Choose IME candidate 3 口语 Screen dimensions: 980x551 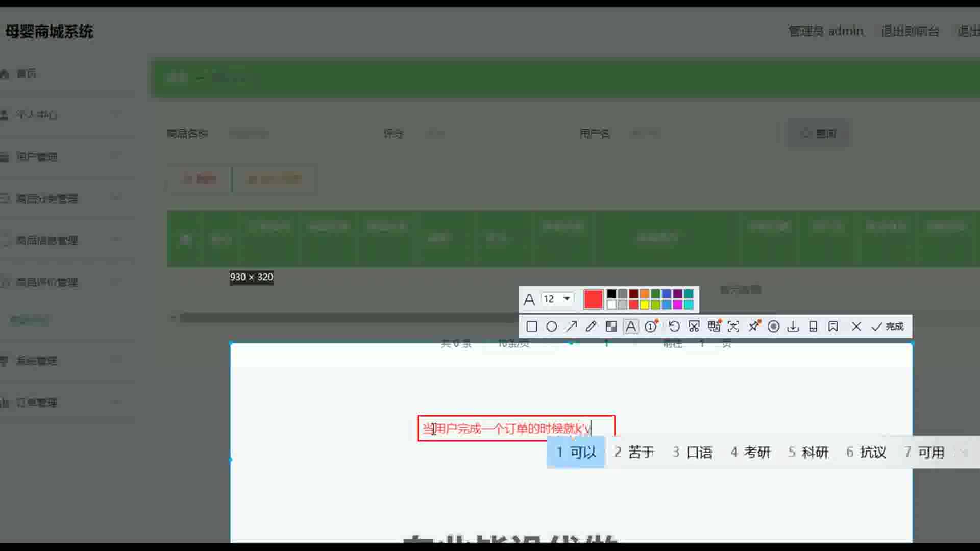pyautogui.click(x=692, y=452)
